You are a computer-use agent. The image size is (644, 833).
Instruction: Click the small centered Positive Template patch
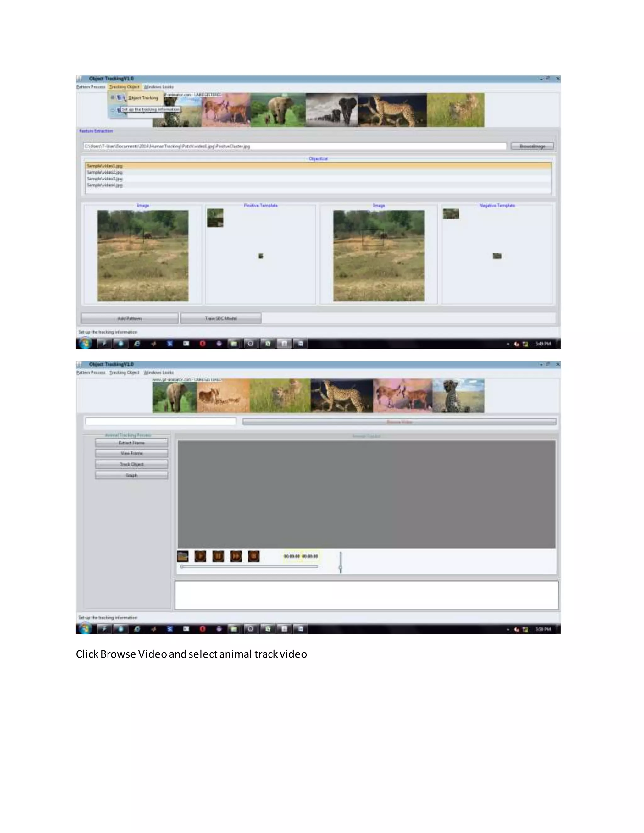pyautogui.click(x=261, y=256)
